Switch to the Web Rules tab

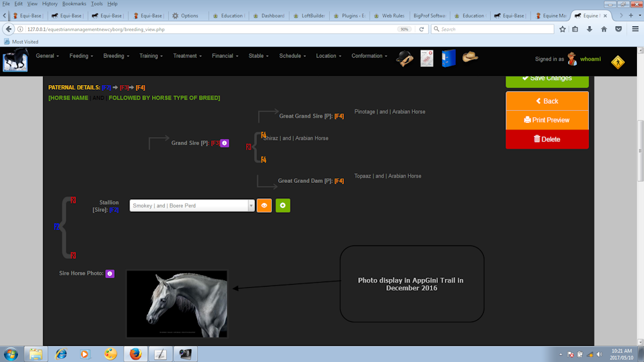[x=390, y=15]
